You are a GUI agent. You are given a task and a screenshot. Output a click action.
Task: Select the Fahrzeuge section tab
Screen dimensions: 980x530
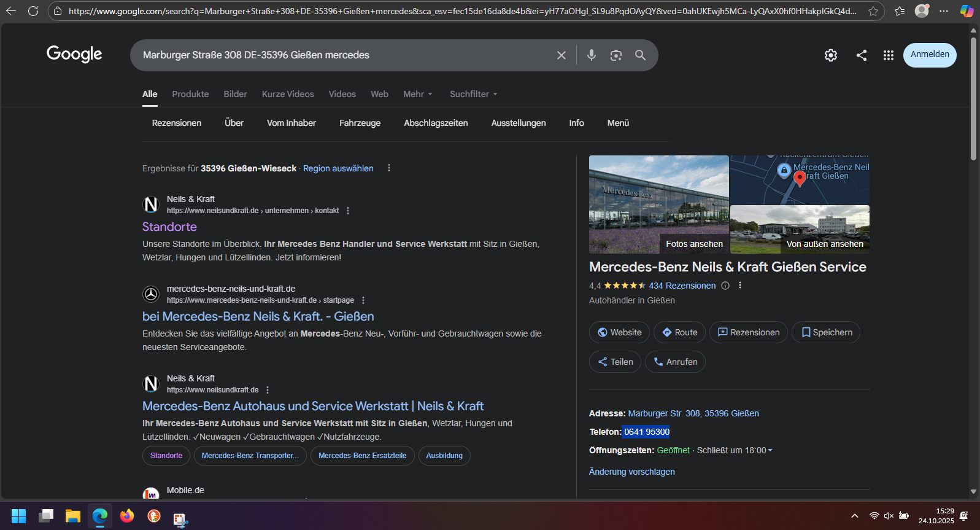tap(360, 123)
